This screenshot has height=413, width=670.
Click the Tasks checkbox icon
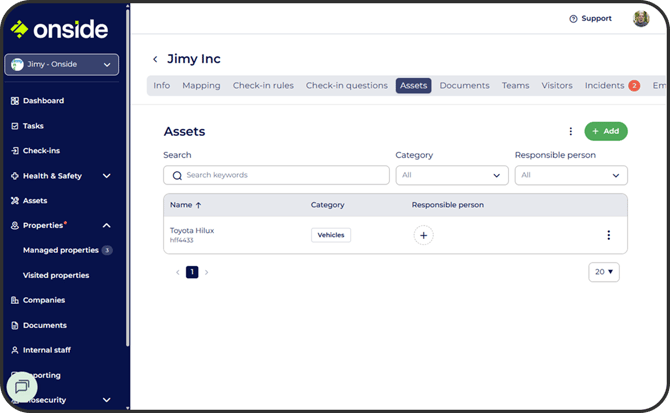(15, 126)
